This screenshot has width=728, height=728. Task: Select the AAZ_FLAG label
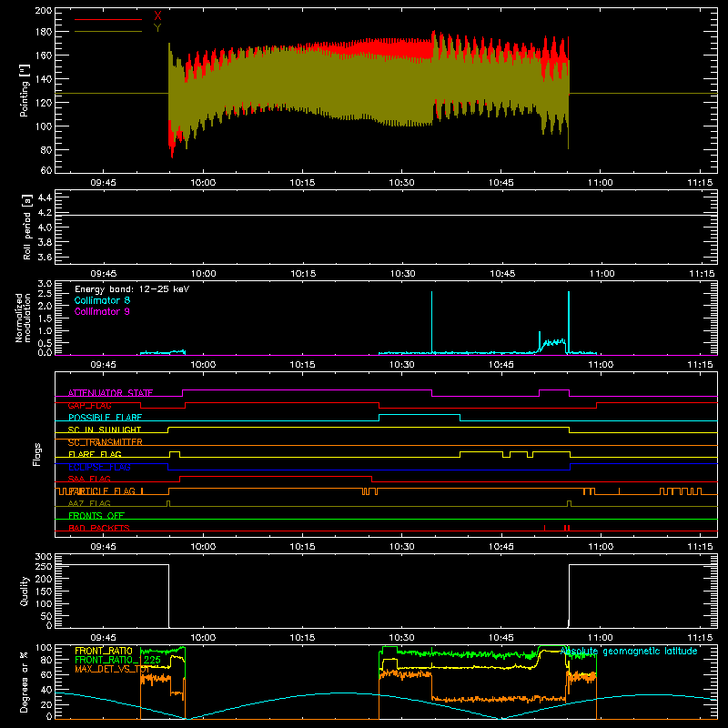89,503
